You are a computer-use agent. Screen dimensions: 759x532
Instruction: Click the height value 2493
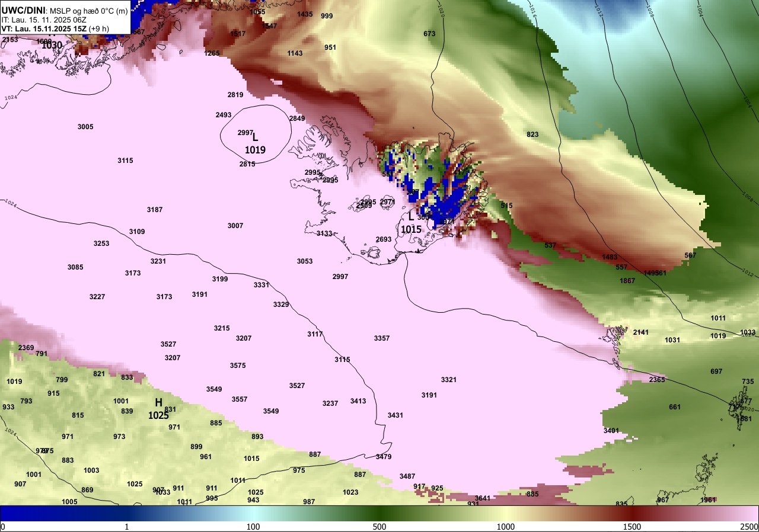click(224, 115)
